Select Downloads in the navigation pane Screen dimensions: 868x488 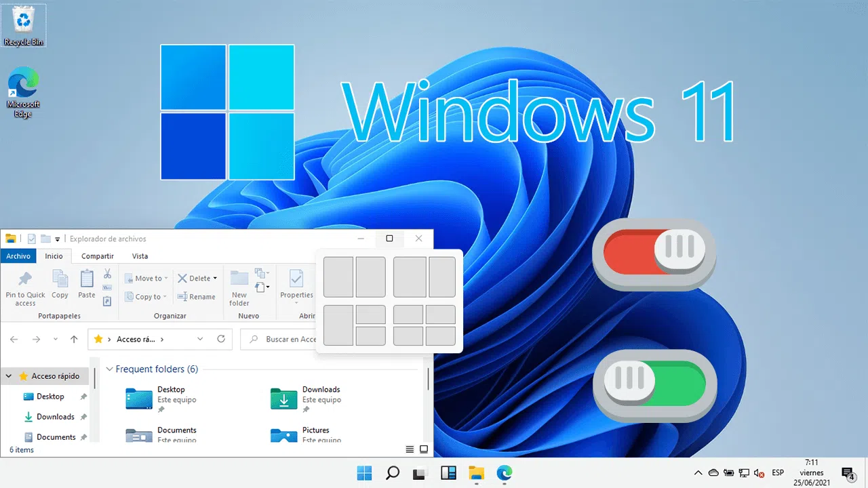pos(55,417)
